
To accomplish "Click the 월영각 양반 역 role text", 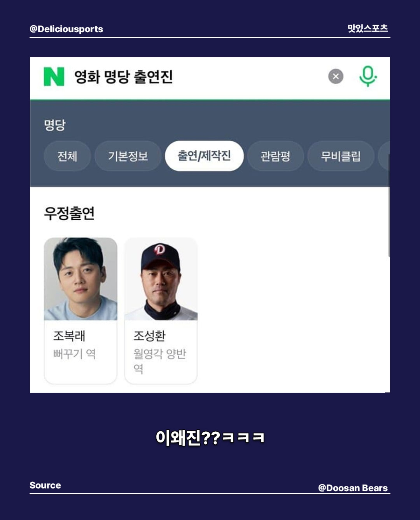I will click(160, 361).
